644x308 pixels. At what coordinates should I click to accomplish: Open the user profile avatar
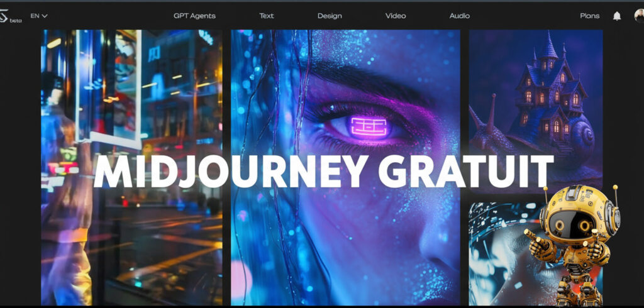pos(639,16)
